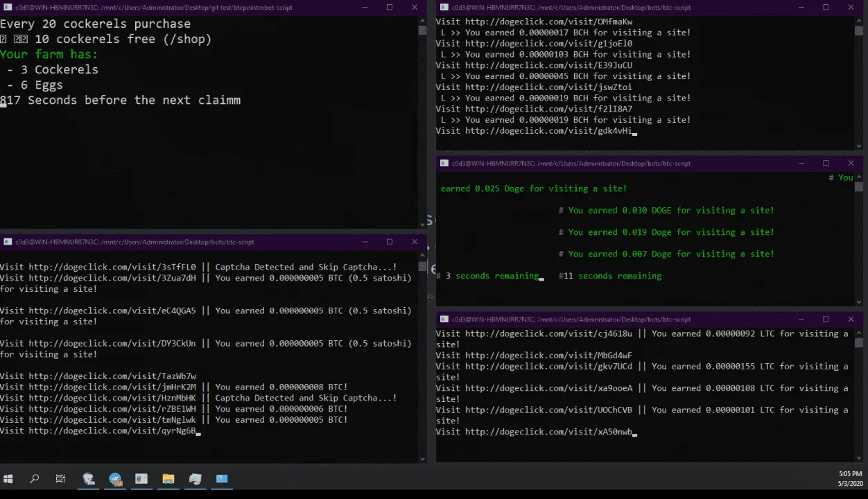
Task: Close the BCH earnings terminal
Action: click(851, 7)
